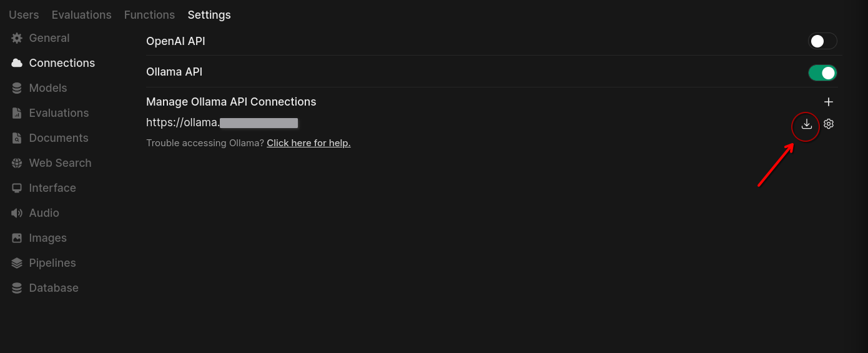This screenshot has width=868, height=353.
Task: Disable the Ollama API toggle
Action: (x=822, y=73)
